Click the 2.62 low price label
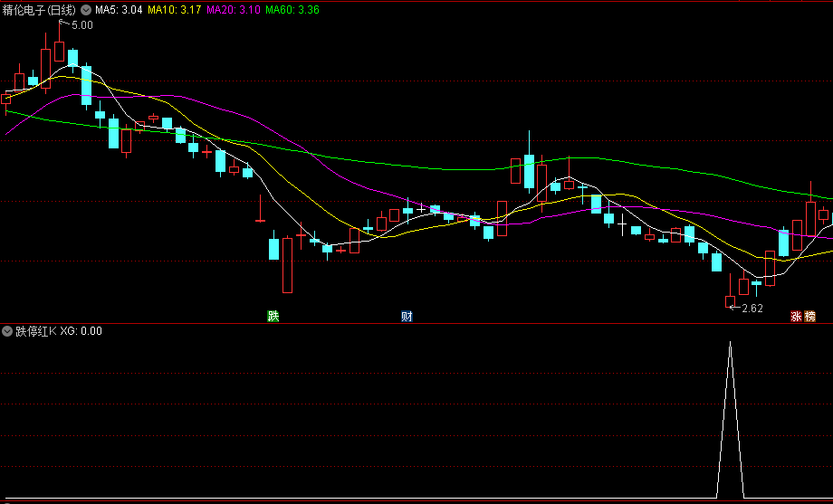 point(752,308)
